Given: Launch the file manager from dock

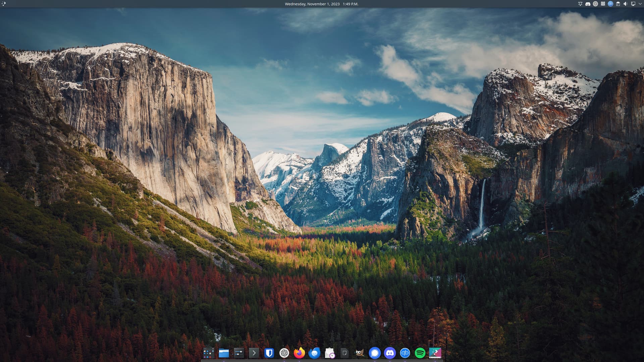Looking at the screenshot, I should coord(224,353).
